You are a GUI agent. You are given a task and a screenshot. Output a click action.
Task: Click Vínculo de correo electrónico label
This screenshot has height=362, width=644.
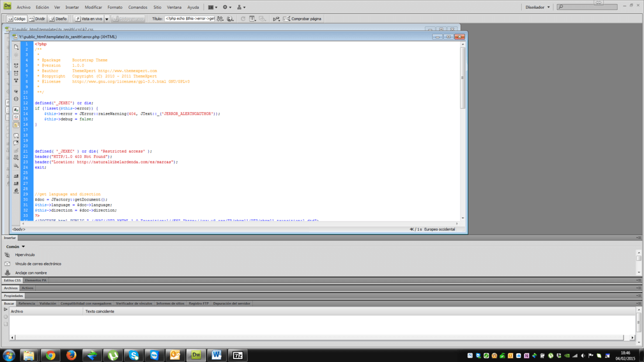[x=38, y=264]
